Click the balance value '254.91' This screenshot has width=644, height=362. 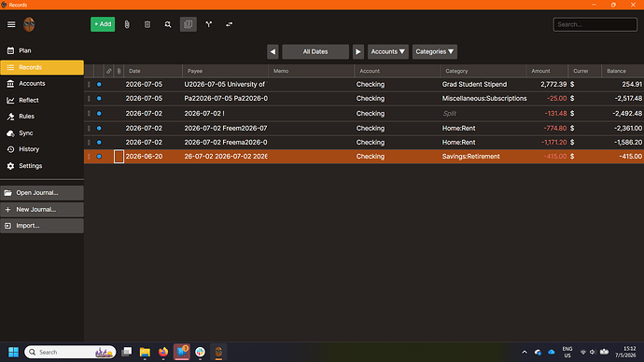tap(632, 85)
